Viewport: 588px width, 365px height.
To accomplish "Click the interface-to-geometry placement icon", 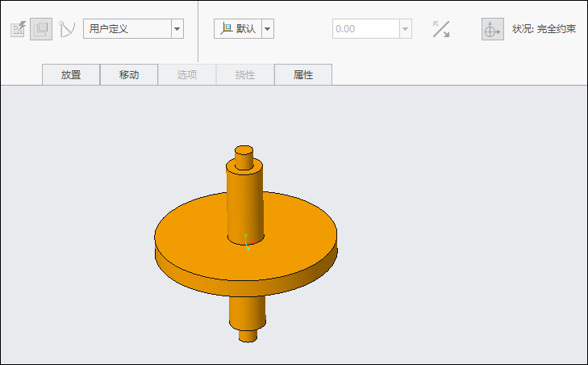I will [x=18, y=29].
